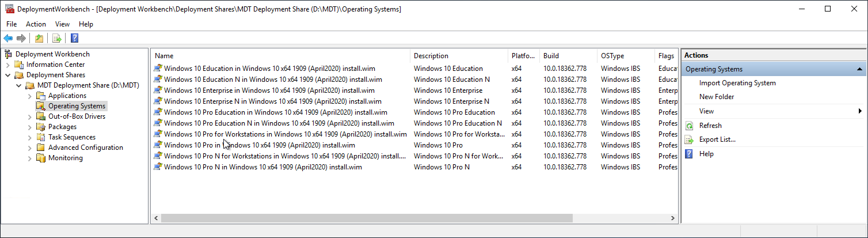Click Help action text in Actions pane
868x238 pixels.
[706, 154]
